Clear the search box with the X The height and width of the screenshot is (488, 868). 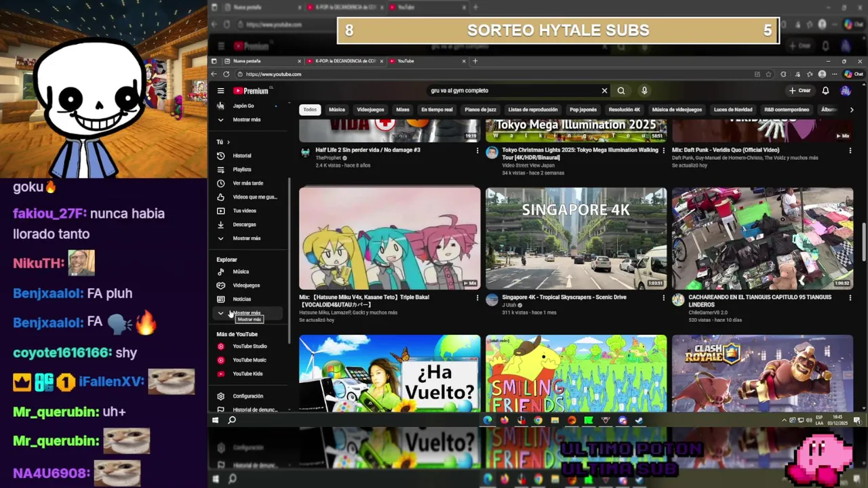[x=604, y=91]
